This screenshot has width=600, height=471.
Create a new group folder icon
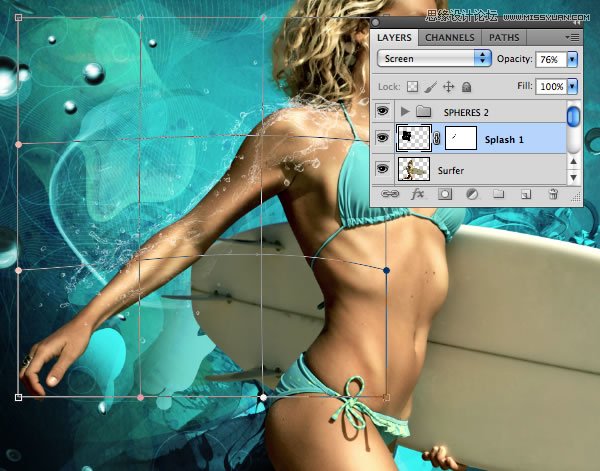click(x=498, y=194)
